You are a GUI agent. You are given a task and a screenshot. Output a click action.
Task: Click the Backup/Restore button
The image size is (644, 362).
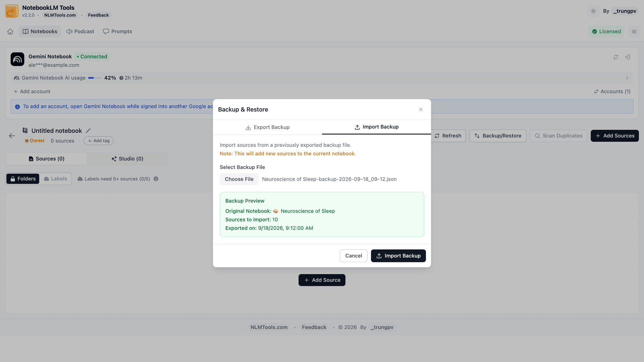498,136
